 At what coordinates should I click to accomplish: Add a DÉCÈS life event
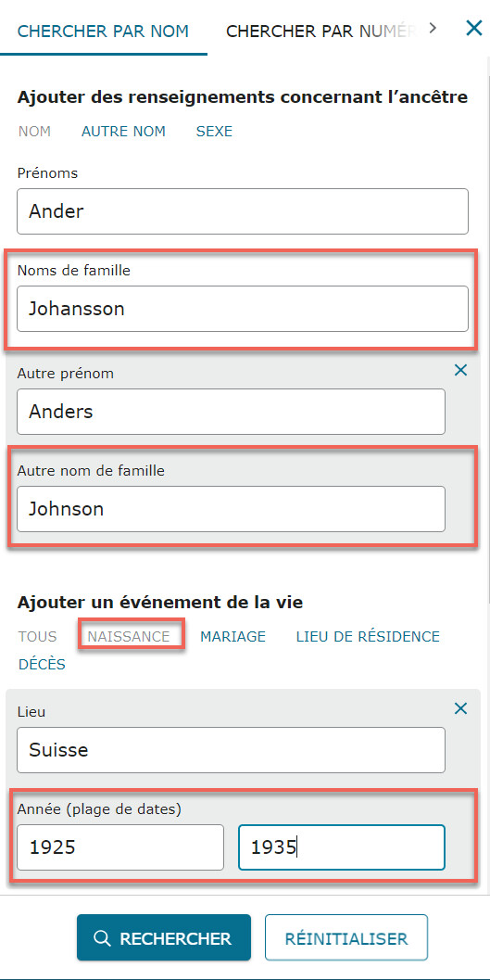coord(42,664)
